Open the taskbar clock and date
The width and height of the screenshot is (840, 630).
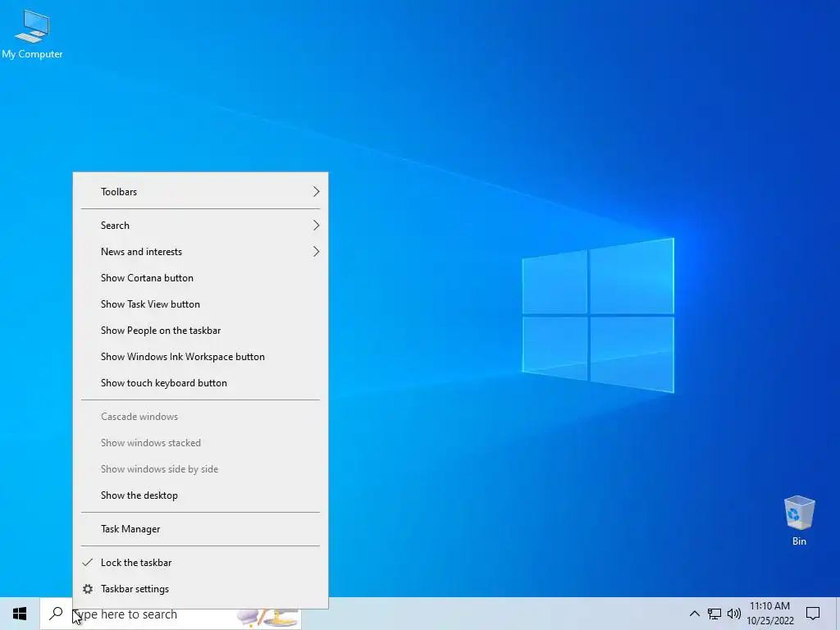point(769,614)
